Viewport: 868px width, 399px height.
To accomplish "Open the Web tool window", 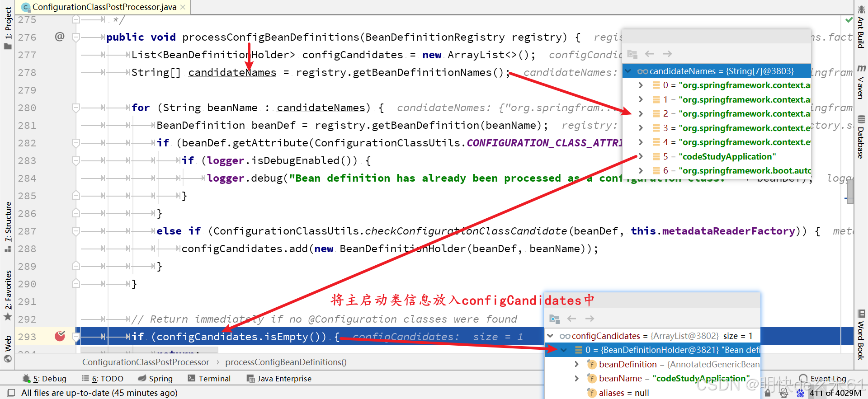I will [8, 343].
